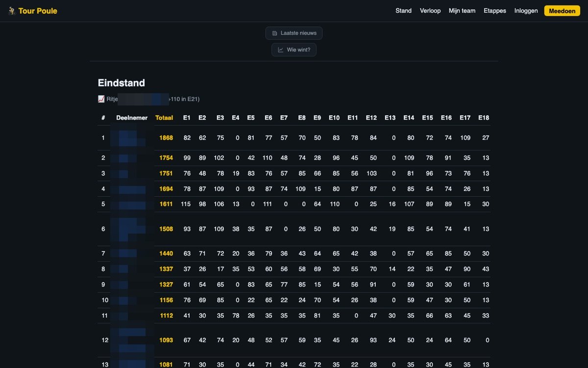The width and height of the screenshot is (588, 368).
Task: Click the E17 value 90 in row 8
Action: 467,269
